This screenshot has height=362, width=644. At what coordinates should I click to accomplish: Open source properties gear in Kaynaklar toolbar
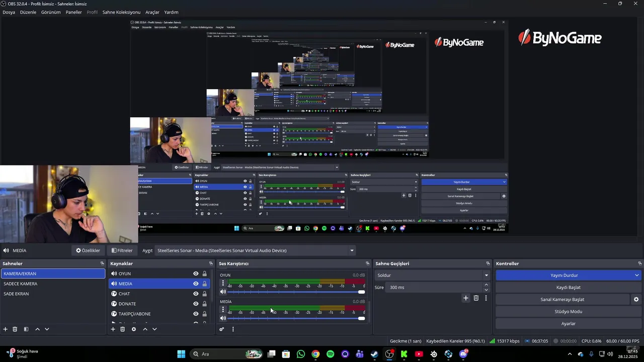134,329
